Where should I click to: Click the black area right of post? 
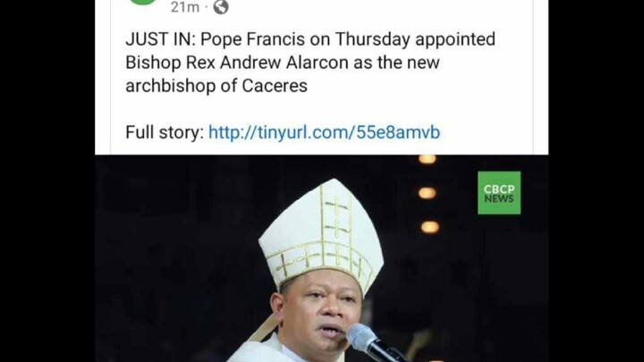596,181
